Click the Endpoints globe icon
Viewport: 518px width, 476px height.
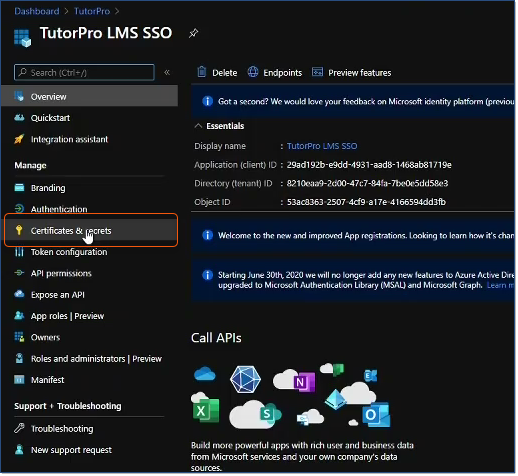coord(253,72)
